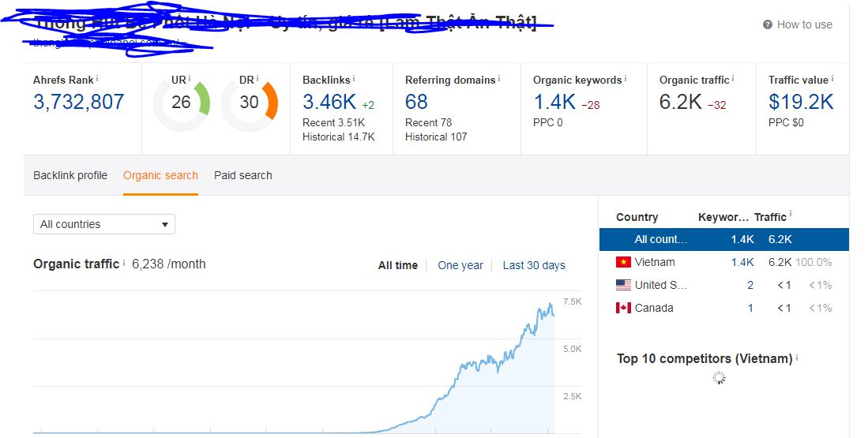Click the How to use help icon
868x438 pixels.
[767, 24]
